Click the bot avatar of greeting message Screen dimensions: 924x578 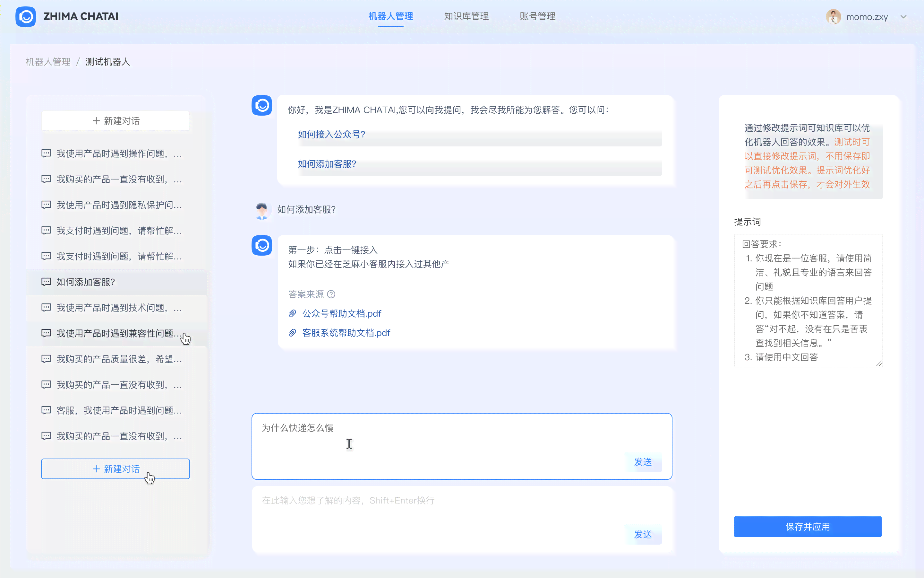[261, 105]
